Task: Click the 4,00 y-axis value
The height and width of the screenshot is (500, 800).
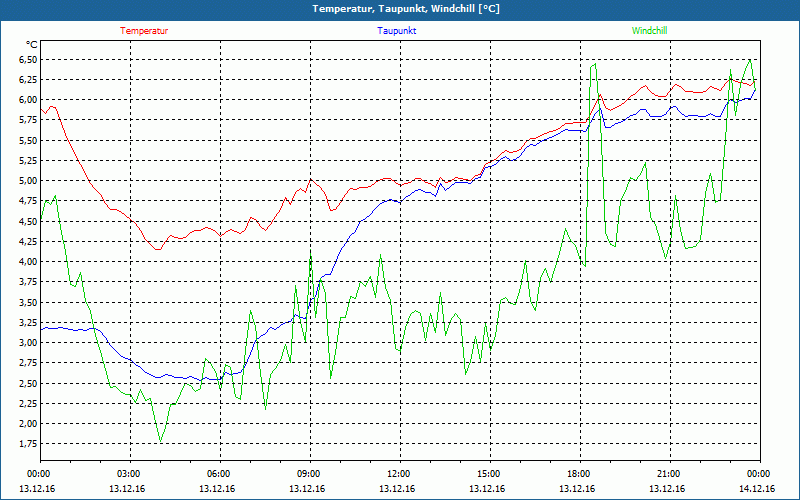Action: coord(29,262)
